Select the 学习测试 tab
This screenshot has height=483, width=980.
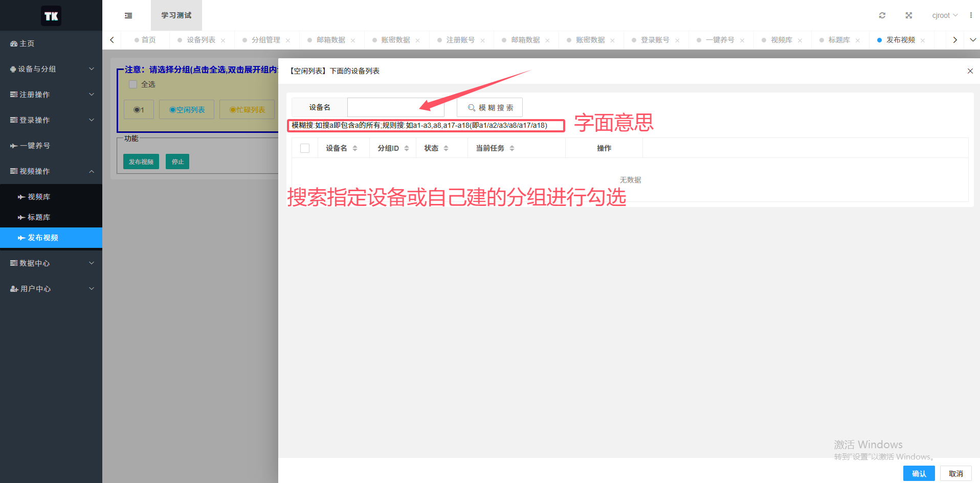click(176, 15)
